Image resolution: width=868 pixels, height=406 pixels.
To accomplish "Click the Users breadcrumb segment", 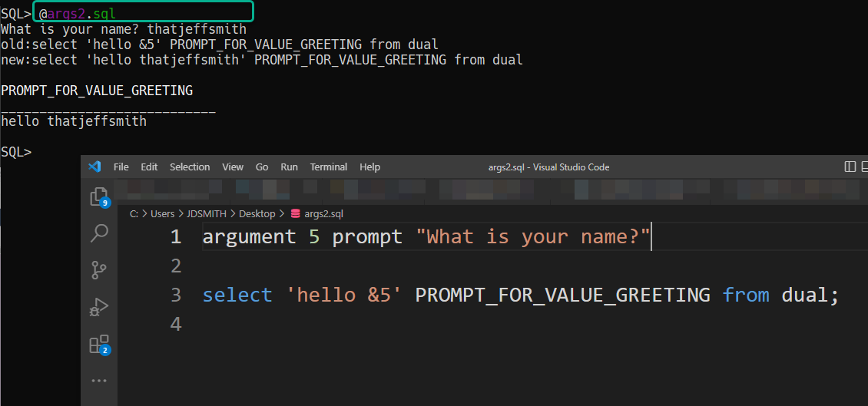I will (x=162, y=213).
